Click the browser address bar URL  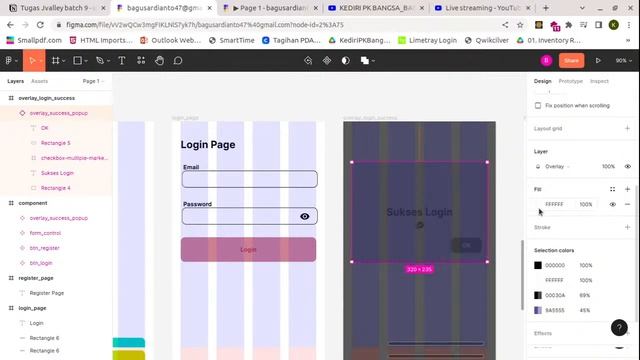205,25
